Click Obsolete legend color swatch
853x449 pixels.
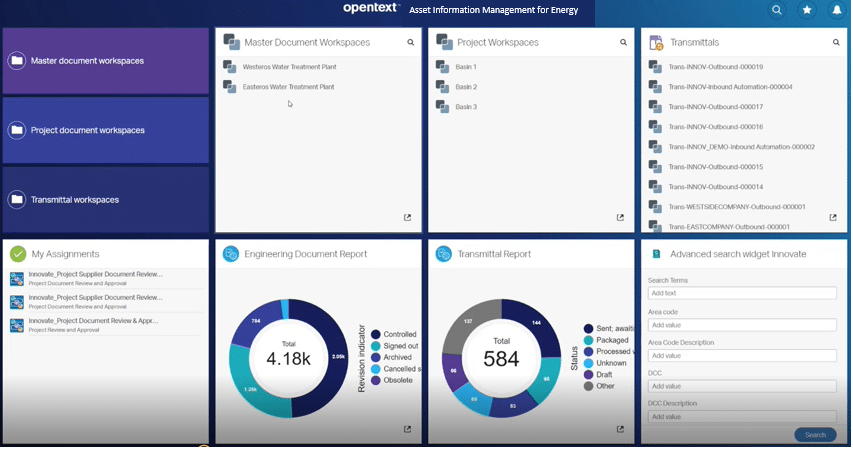[x=375, y=380]
